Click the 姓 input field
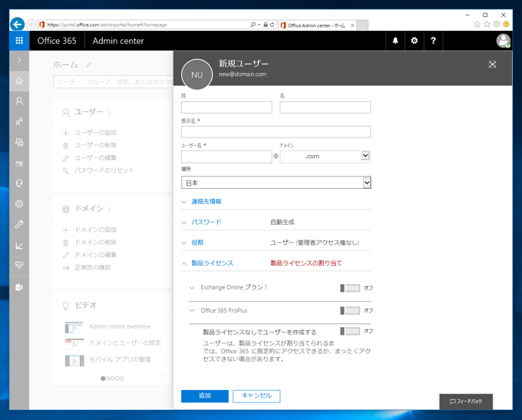522x420 pixels. [226, 107]
